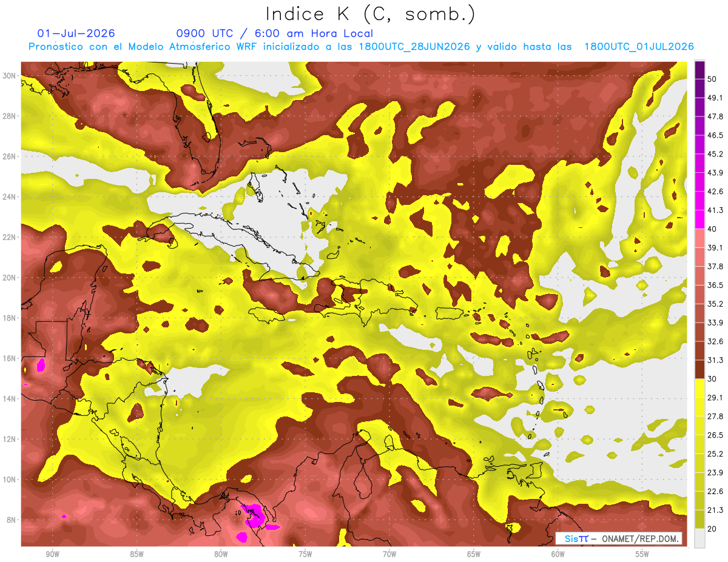Viewport: 728px width, 562px height.
Task: Click the "75W" longitude axis label
Action: coord(305,554)
